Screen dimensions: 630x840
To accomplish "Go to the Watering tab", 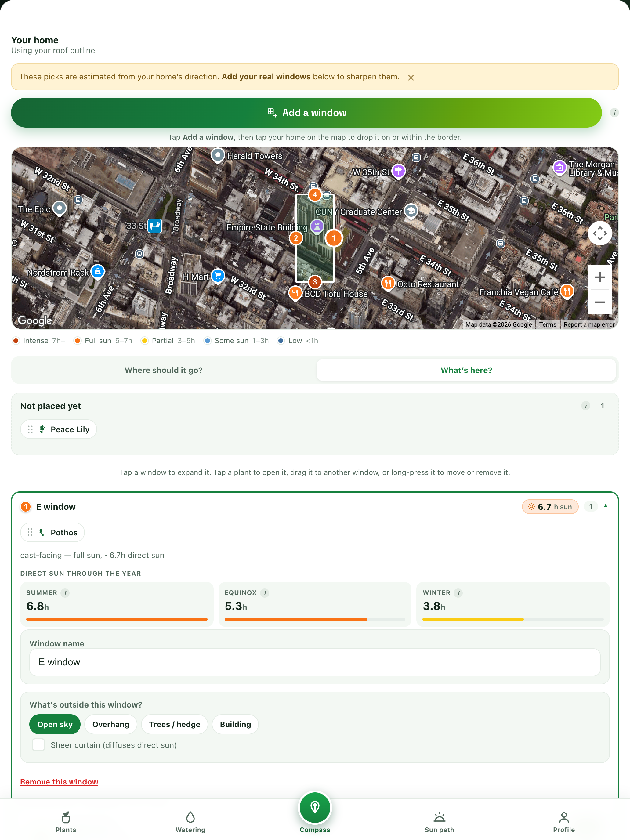I will [190, 822].
